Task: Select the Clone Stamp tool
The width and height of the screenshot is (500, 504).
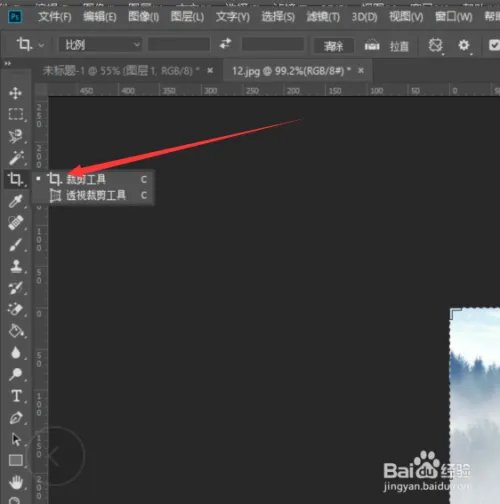Action: pyautogui.click(x=15, y=266)
